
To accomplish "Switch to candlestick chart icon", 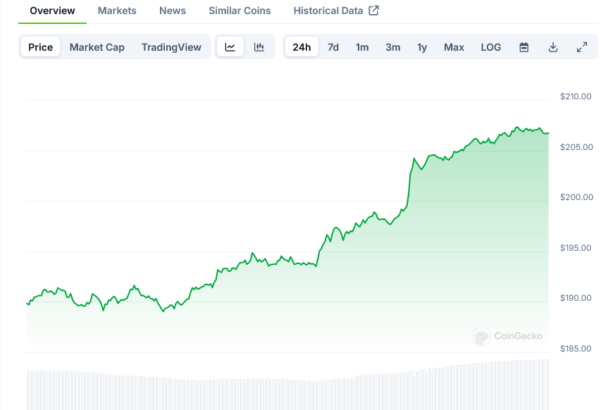I will click(259, 47).
